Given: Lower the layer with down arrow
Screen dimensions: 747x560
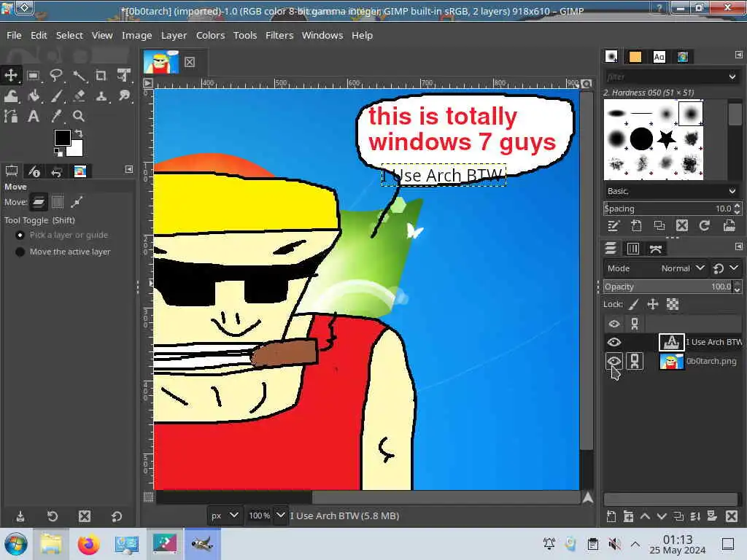Looking at the screenshot, I should coord(662,516).
